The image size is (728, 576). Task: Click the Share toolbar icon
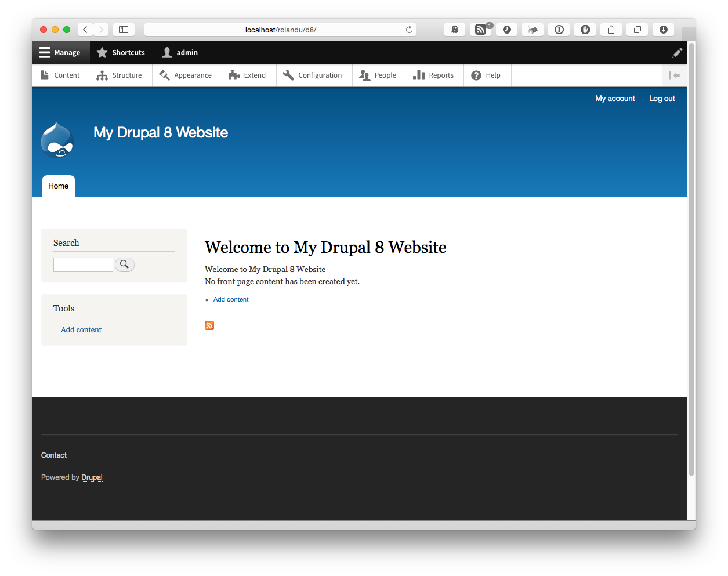pos(611,30)
